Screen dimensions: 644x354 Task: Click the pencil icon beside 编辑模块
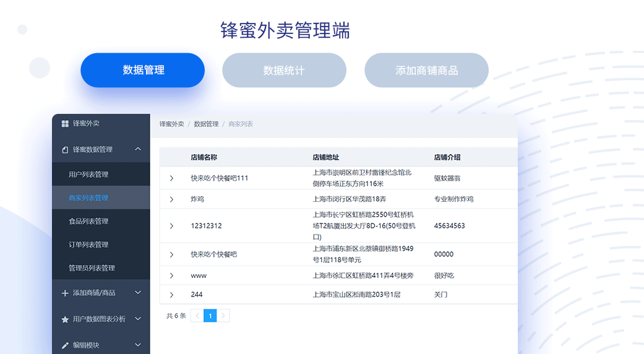65,345
